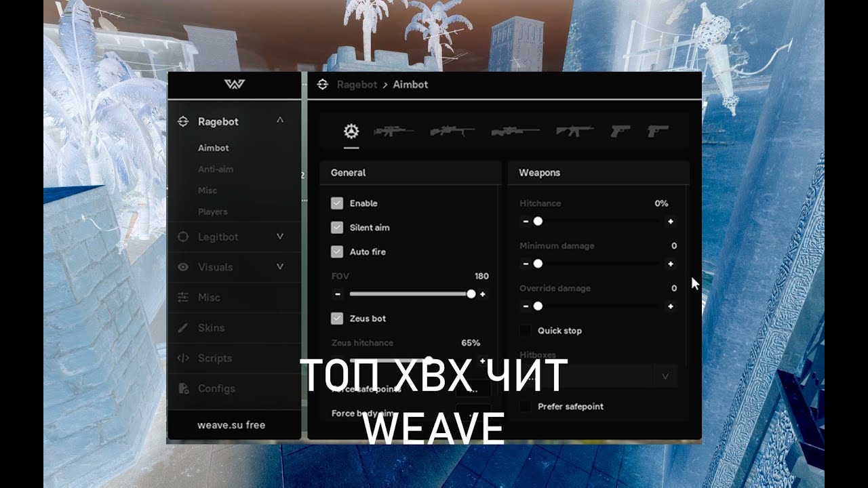Click the Weapons panel header
This screenshot has height=488, width=868.
tap(598, 173)
